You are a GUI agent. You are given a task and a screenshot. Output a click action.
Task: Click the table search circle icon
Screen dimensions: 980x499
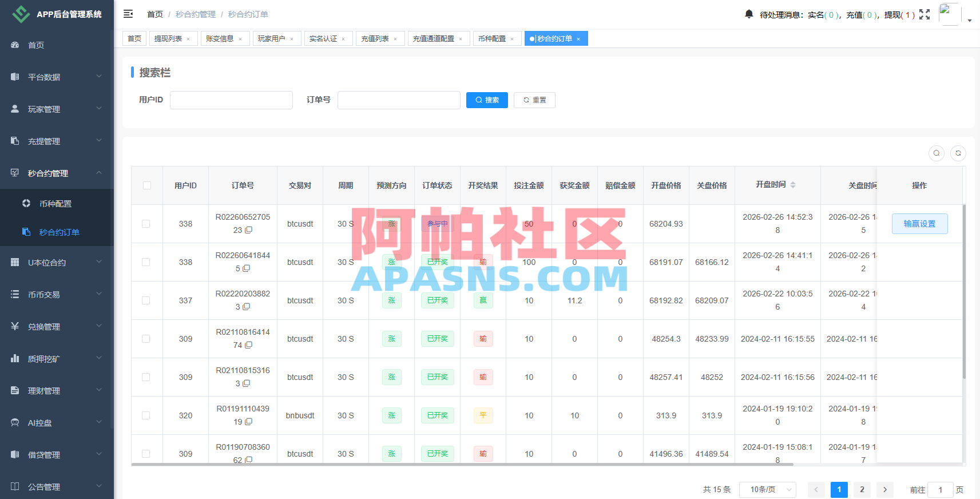click(937, 153)
